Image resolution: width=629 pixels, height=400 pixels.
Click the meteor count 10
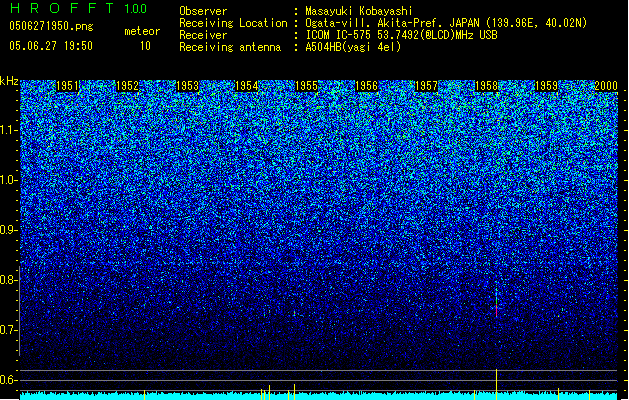145,46
